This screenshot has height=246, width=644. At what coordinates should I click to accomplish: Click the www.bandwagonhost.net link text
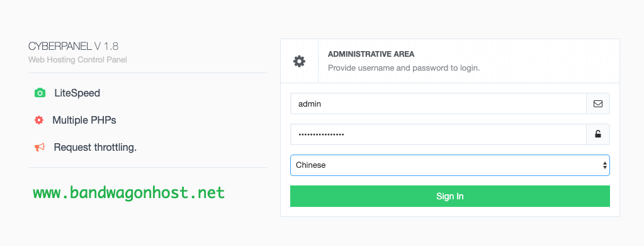click(129, 192)
